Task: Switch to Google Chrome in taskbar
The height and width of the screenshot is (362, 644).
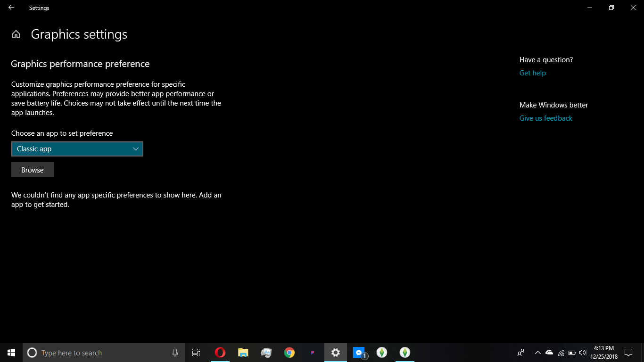Action: click(x=289, y=353)
